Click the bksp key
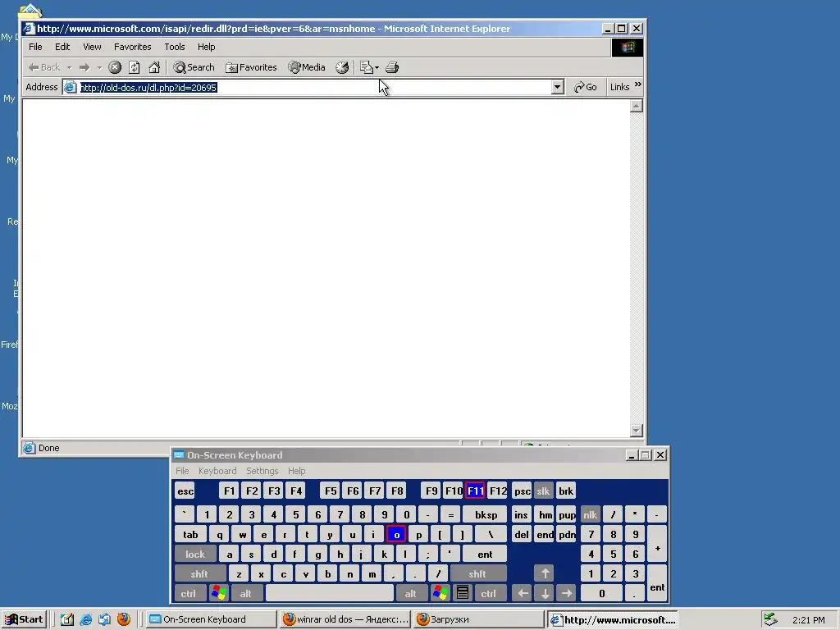 click(486, 515)
